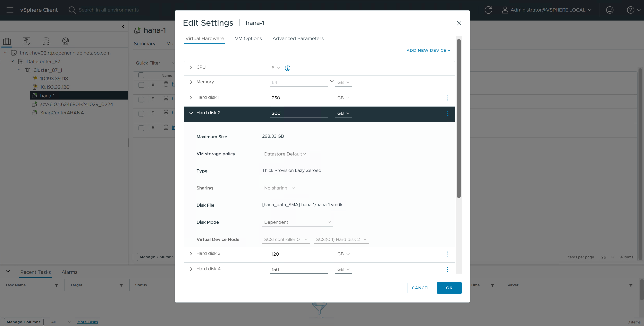The height and width of the screenshot is (326, 644).
Task: Open the Storage inventory view icon
Action: (46, 41)
